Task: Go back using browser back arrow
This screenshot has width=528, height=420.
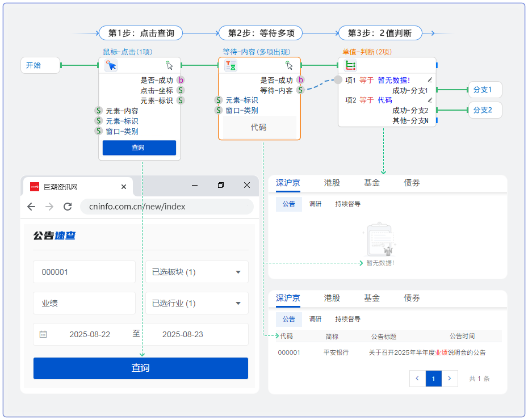Action: click(31, 207)
